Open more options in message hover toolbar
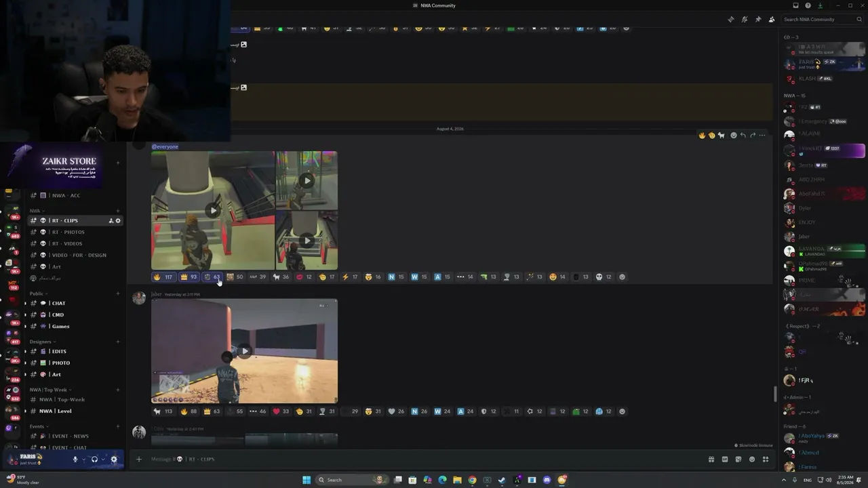The width and height of the screenshot is (868, 488). click(x=762, y=136)
